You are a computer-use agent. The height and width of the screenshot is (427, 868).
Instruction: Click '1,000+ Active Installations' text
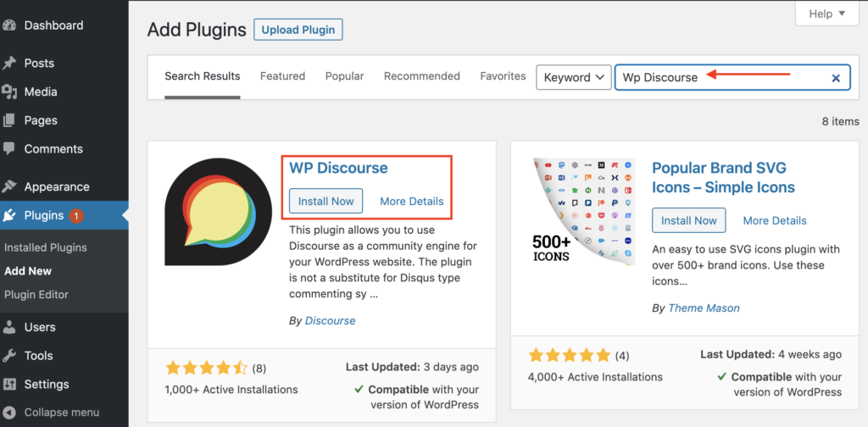231,390
